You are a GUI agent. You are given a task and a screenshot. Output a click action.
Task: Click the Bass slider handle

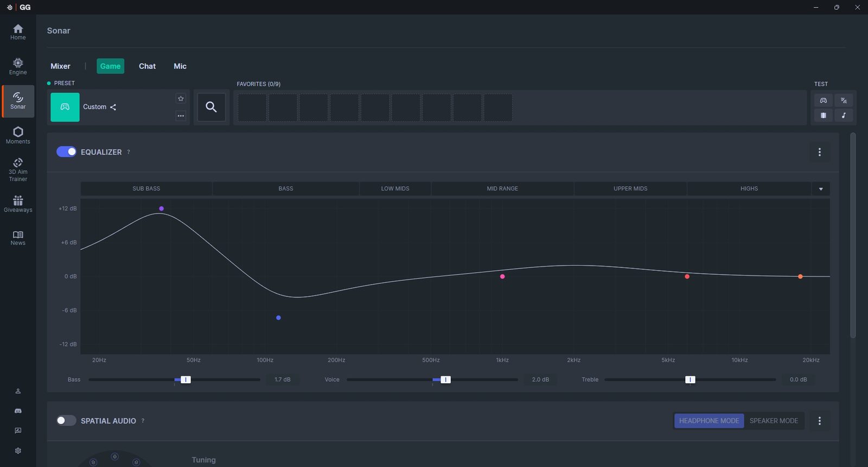(x=186, y=380)
